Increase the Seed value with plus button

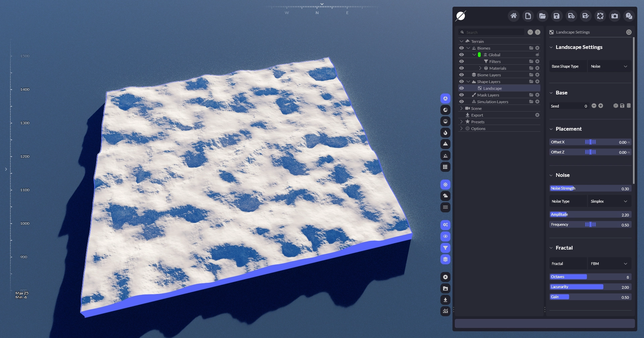(x=601, y=106)
